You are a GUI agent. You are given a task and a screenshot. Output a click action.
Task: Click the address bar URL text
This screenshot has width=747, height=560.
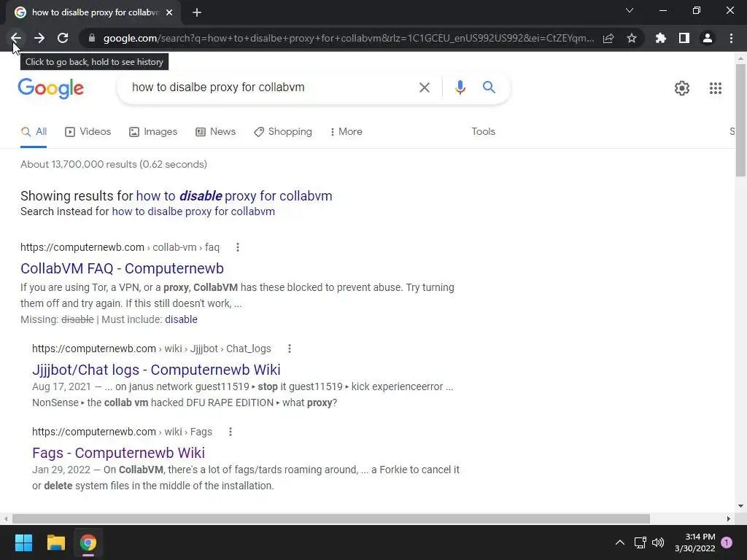[x=349, y=38]
